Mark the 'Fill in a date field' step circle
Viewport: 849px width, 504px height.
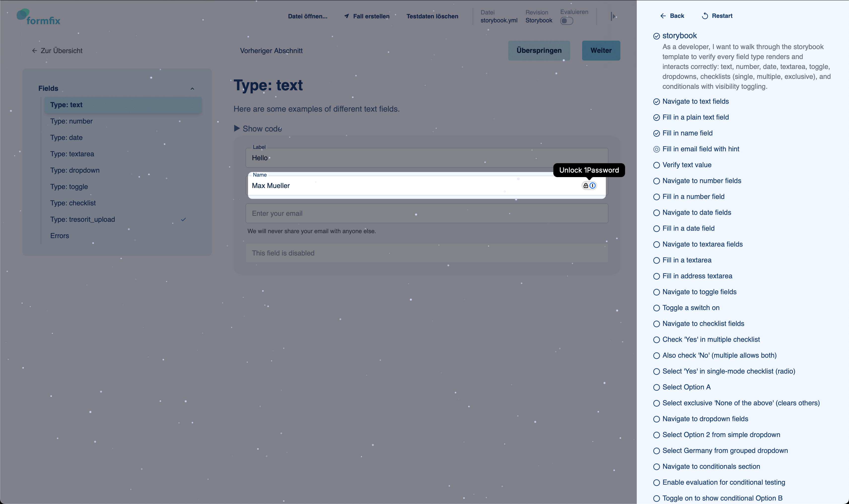coord(657,228)
